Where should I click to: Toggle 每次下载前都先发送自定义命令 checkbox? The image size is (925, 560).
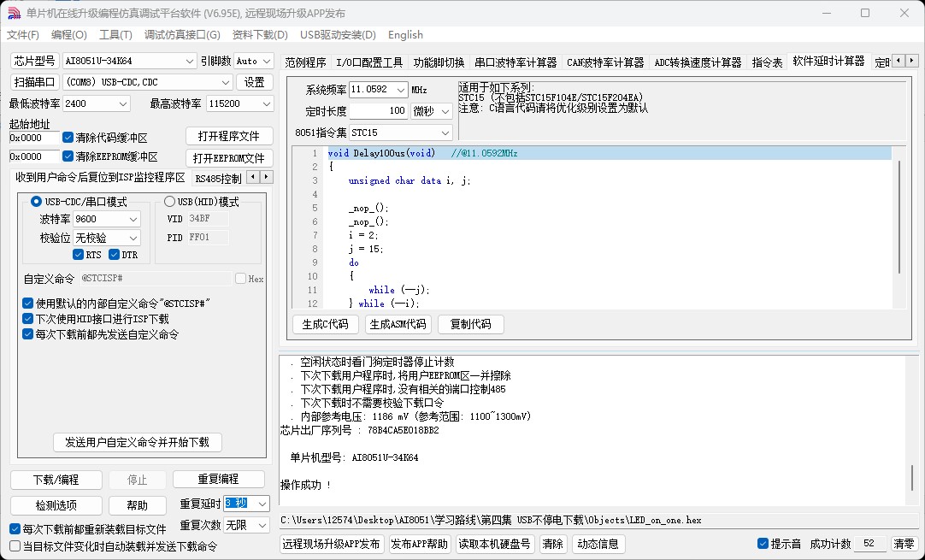coord(27,334)
